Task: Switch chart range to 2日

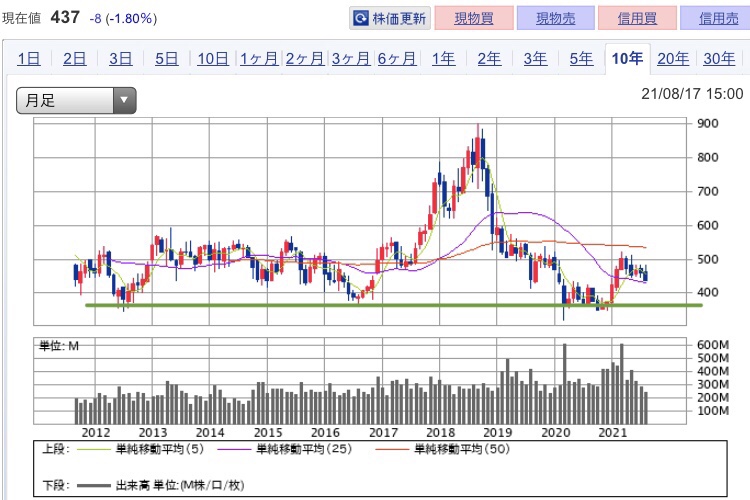Action: (75, 59)
